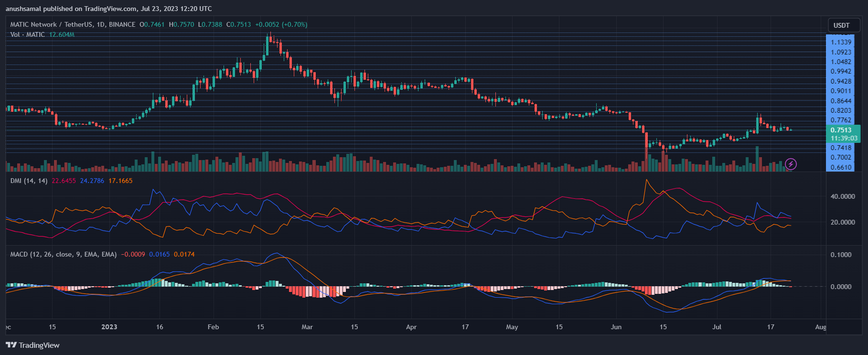The image size is (868, 355).
Task: Click price axis label 0.9942
Action: (x=841, y=71)
